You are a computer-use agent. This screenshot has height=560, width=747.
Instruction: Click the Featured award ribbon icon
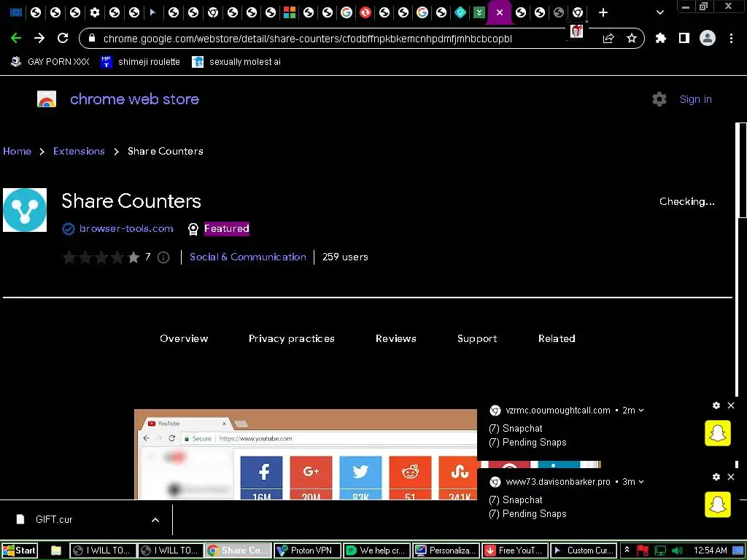tap(193, 229)
